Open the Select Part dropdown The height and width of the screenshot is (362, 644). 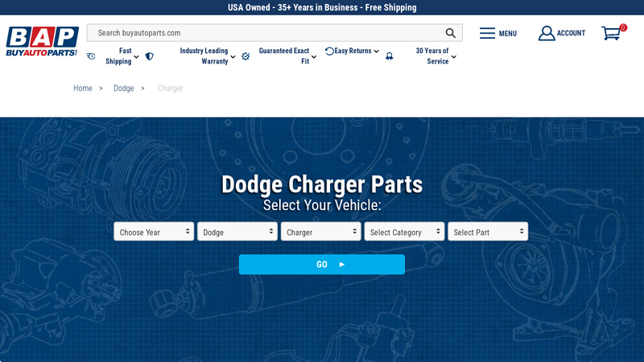[x=488, y=232]
